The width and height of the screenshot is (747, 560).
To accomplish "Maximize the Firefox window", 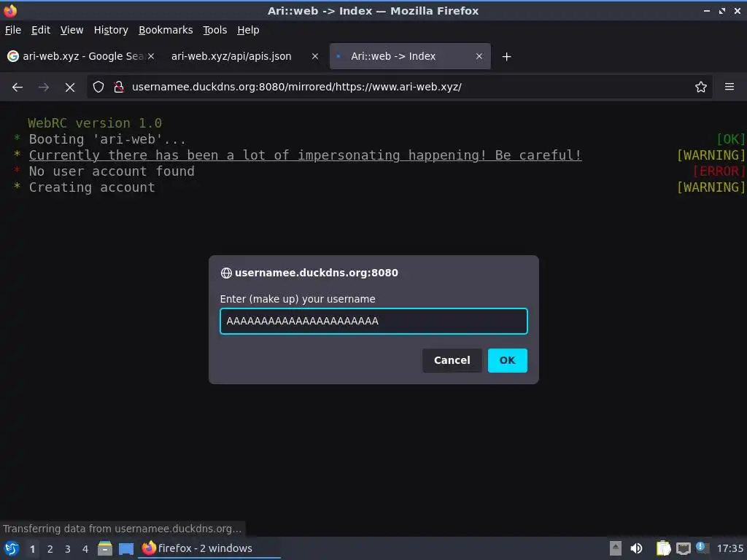I will pyautogui.click(x=722, y=10).
